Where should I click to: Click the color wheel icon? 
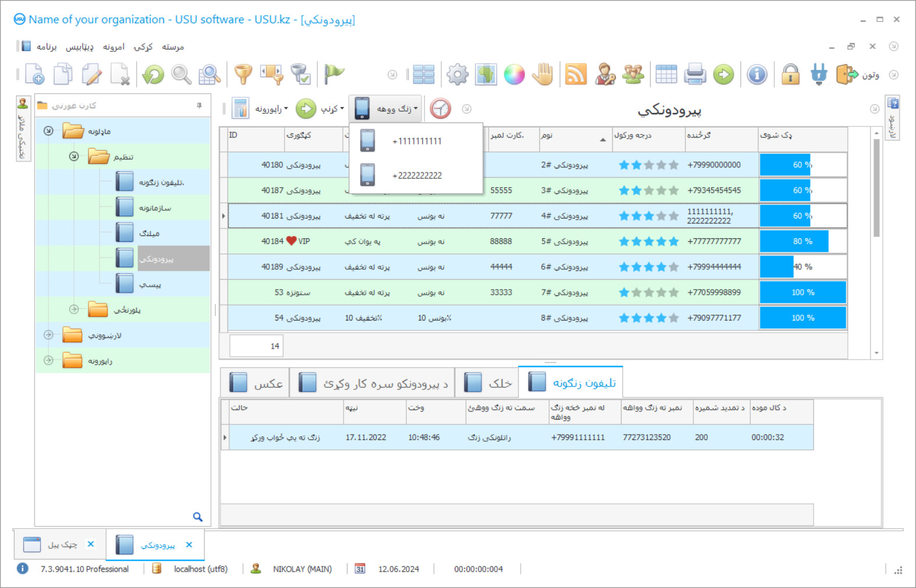(514, 75)
